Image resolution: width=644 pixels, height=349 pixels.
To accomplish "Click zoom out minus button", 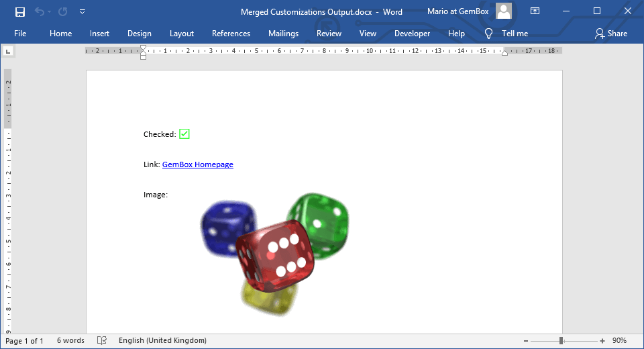I will 525,341.
